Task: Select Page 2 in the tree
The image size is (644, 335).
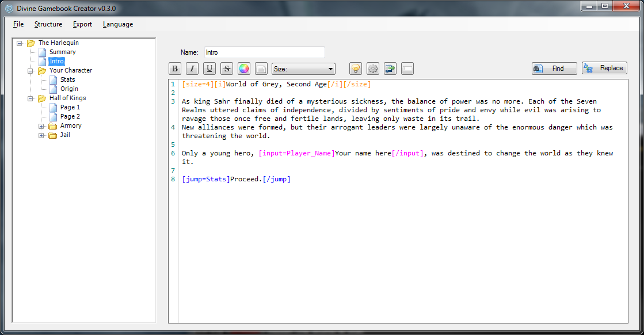Action: pos(70,117)
